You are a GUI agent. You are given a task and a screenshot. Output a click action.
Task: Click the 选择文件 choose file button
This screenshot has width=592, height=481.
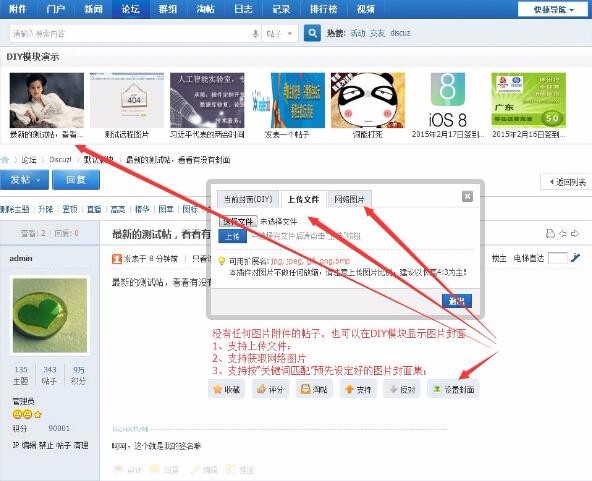point(238,221)
